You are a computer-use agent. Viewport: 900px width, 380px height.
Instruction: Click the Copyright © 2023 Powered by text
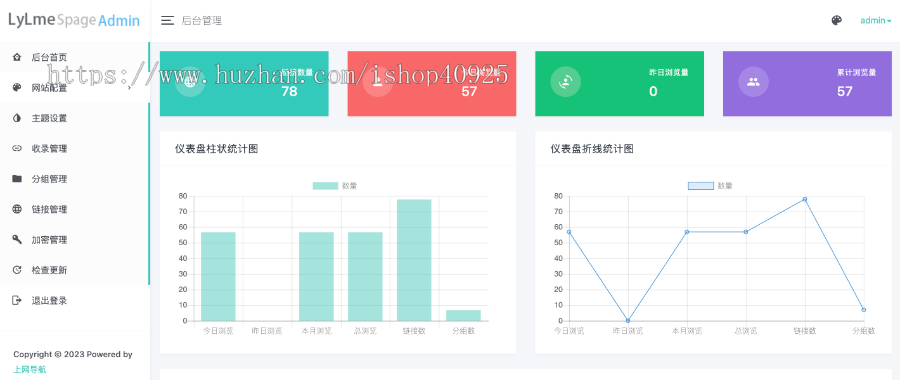tap(73, 354)
